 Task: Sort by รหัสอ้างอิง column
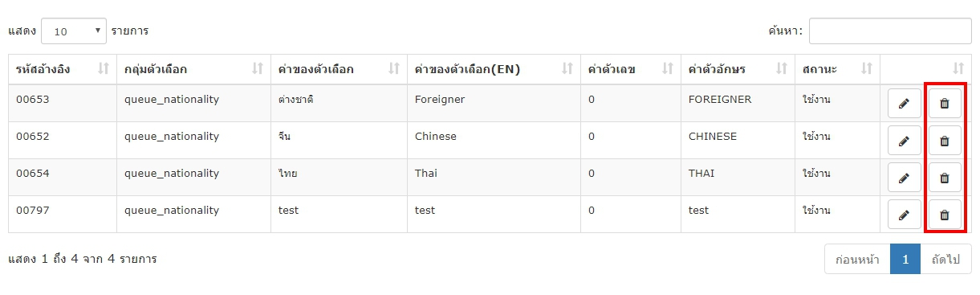pyautogui.click(x=63, y=69)
